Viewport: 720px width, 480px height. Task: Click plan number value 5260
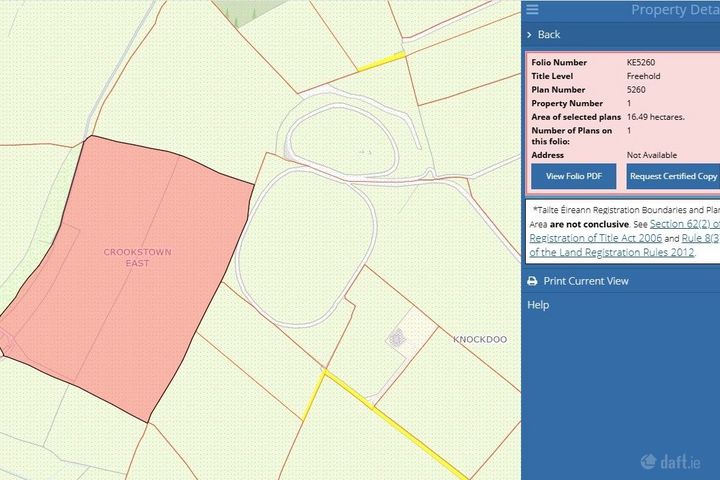click(x=636, y=90)
